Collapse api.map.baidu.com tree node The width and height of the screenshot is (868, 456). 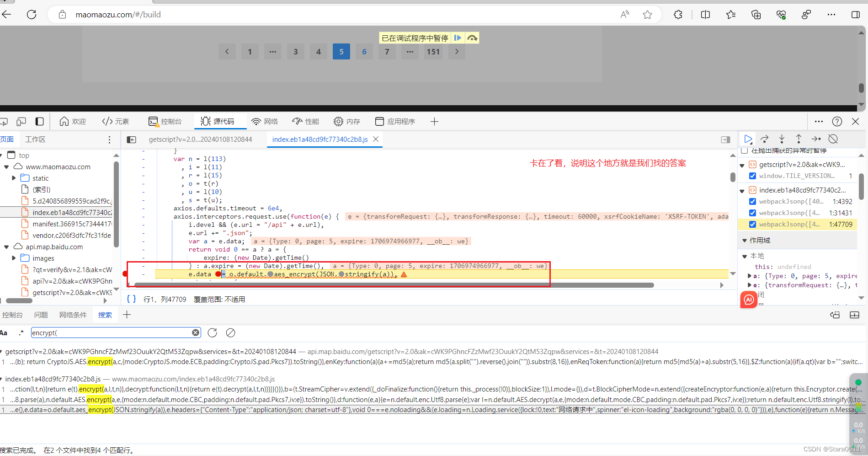(6, 247)
